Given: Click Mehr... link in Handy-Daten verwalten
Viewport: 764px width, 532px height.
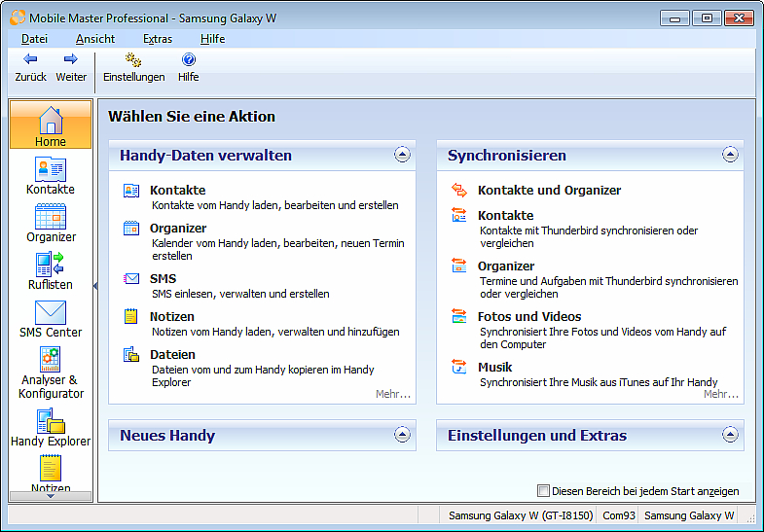Looking at the screenshot, I should pos(393,394).
